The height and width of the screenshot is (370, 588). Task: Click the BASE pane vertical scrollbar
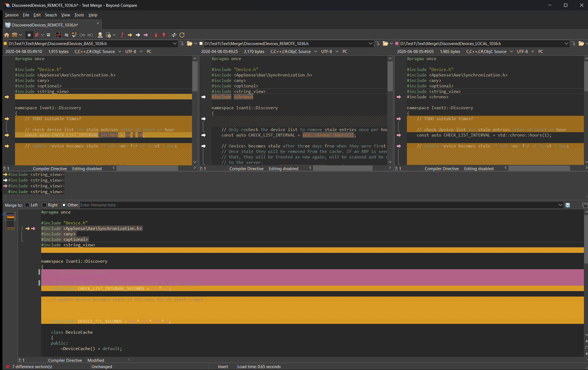pyautogui.click(x=195, y=76)
